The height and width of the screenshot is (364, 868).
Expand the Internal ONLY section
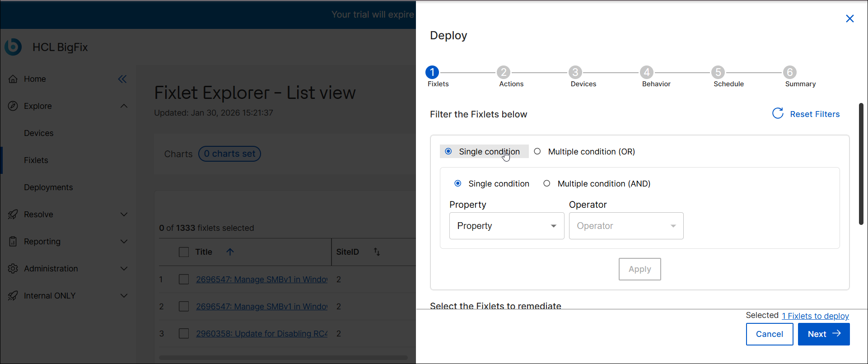pyautogui.click(x=124, y=296)
